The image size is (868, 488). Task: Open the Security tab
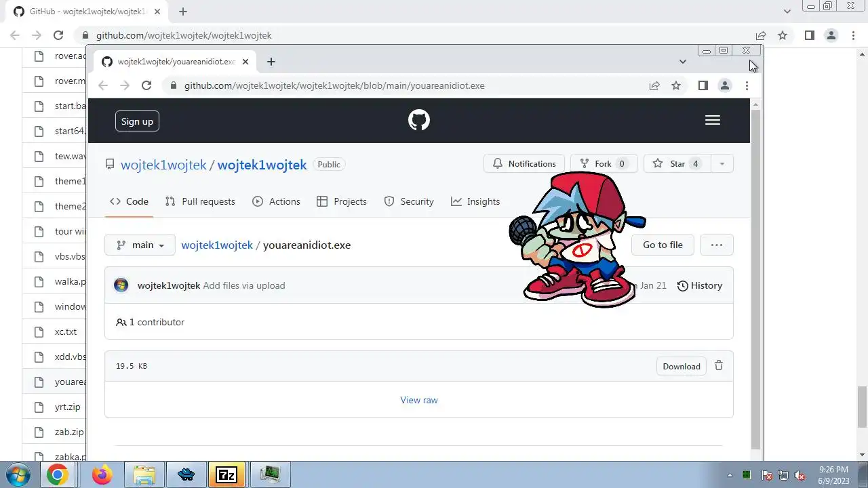pyautogui.click(x=409, y=201)
